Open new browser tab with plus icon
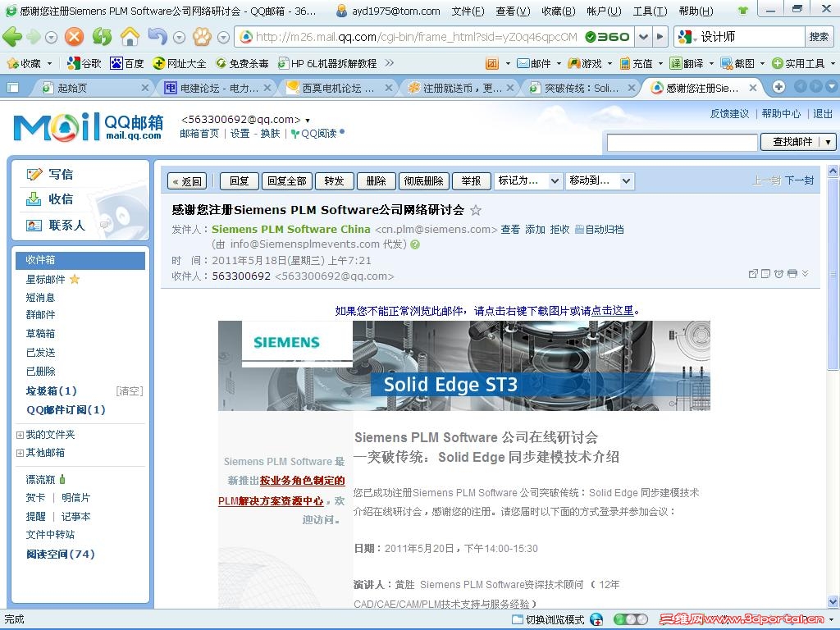The width and height of the screenshot is (840, 630). tap(779, 87)
